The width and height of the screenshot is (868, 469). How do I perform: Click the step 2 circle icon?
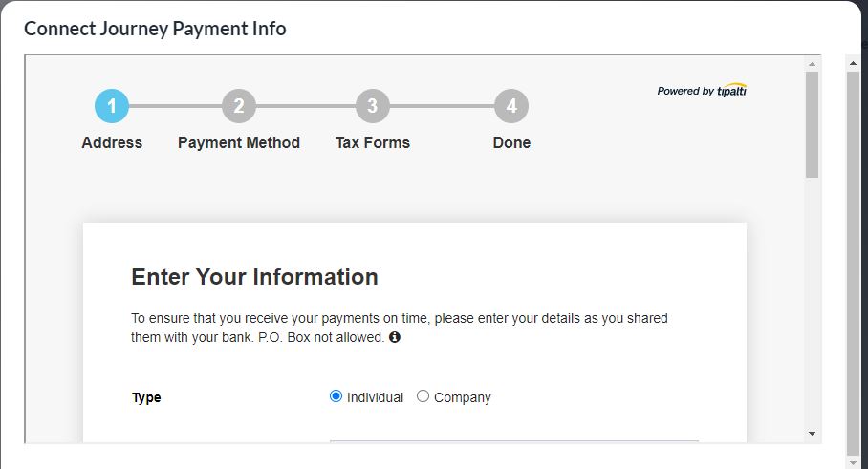pos(239,106)
